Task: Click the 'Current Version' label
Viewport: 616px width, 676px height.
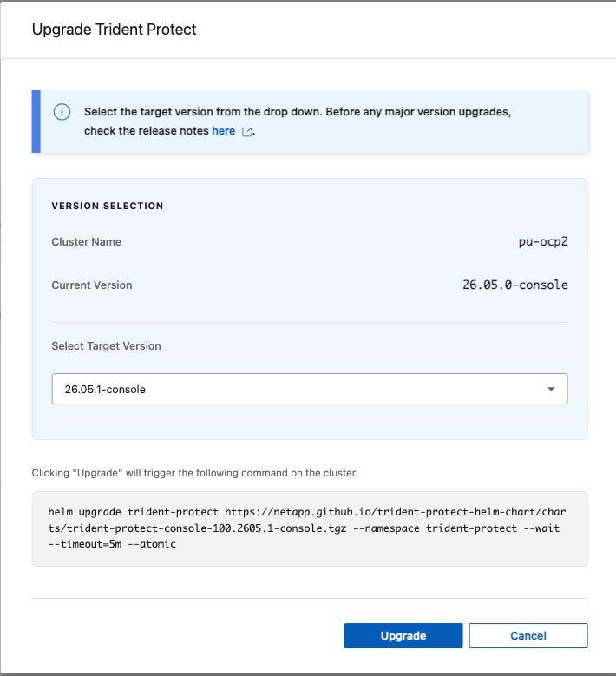Action: coord(92,285)
